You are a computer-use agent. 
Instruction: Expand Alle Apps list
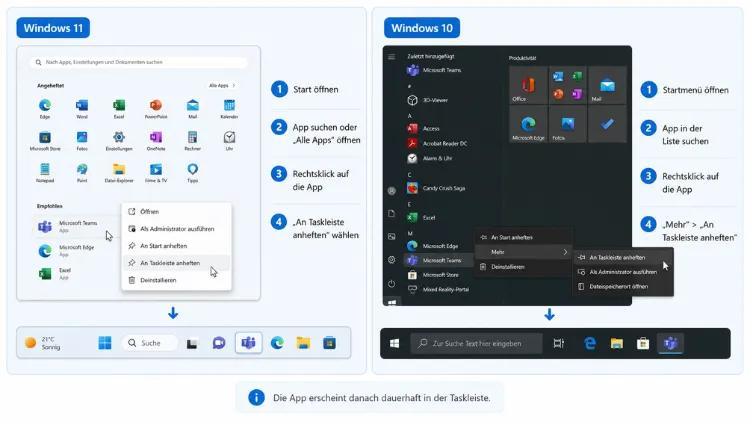click(221, 85)
